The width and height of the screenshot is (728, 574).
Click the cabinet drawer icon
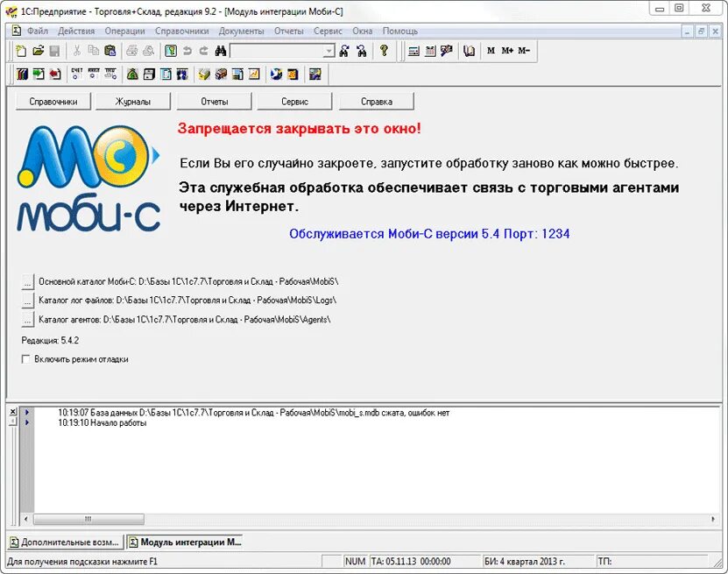click(149, 74)
